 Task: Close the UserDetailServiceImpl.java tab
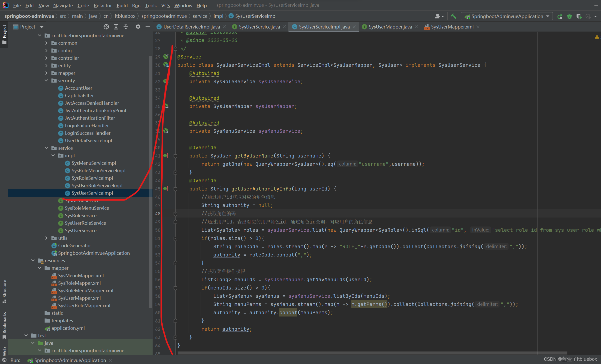coord(224,27)
